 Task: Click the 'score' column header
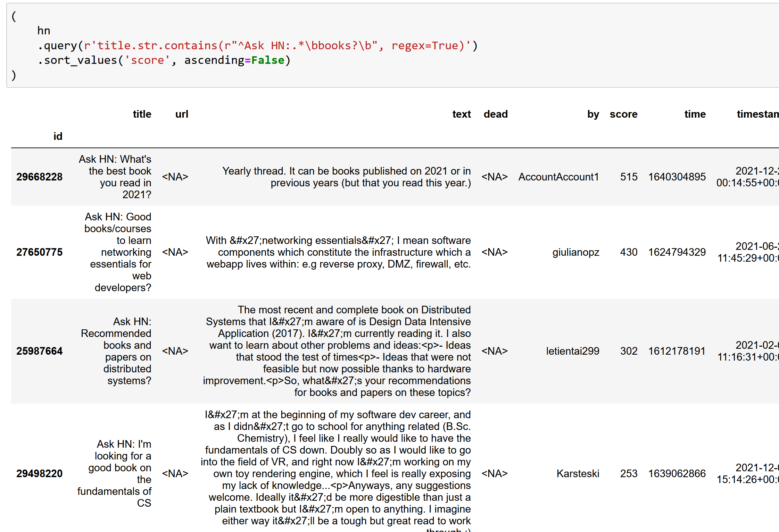(x=623, y=114)
